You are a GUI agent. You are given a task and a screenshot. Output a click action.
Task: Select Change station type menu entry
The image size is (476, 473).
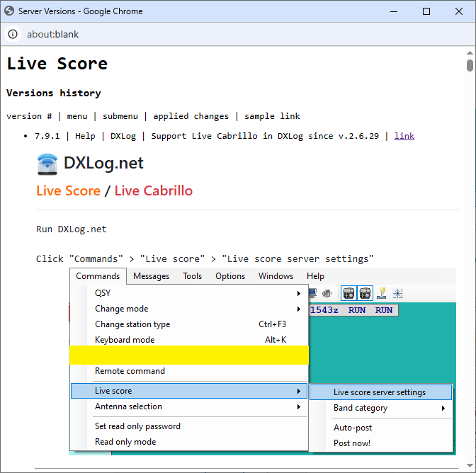[189, 324]
